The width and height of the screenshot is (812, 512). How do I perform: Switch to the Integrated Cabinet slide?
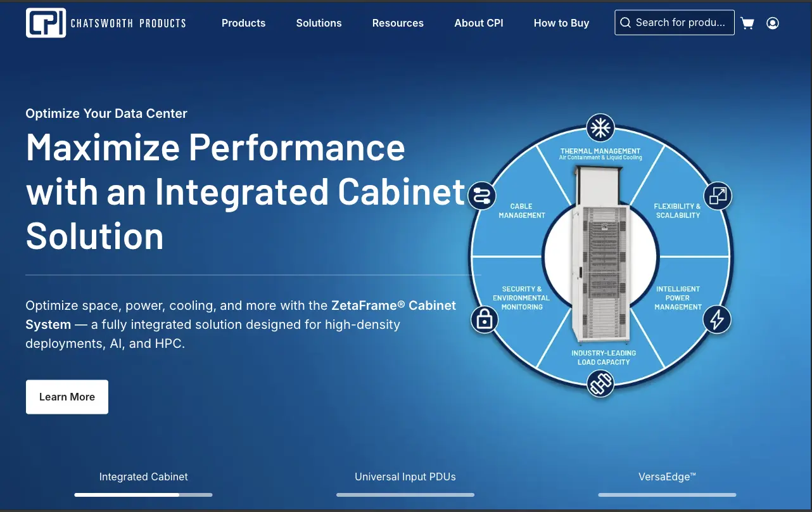pyautogui.click(x=144, y=477)
